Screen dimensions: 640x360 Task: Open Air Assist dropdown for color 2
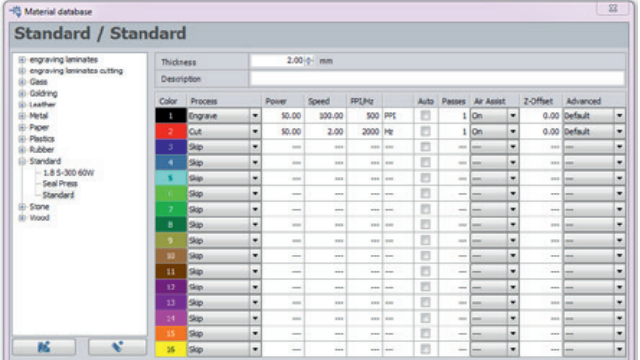pos(513,131)
